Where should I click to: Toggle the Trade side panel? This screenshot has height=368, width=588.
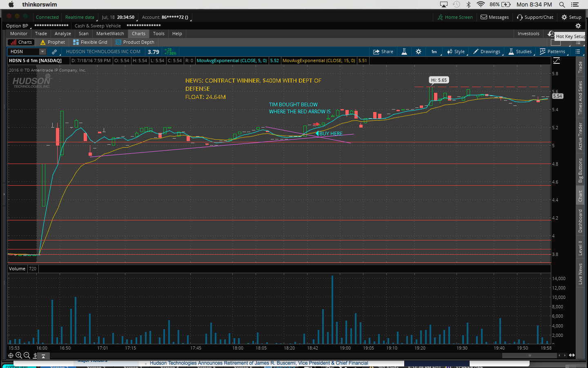580,67
